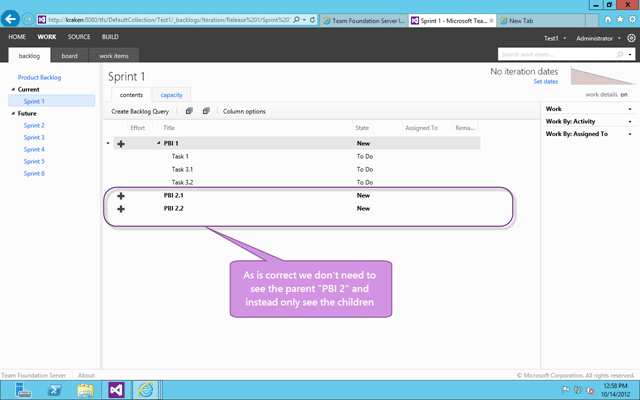Go to the HOME hub
Image resolution: width=640 pixels, height=400 pixels.
(x=17, y=37)
